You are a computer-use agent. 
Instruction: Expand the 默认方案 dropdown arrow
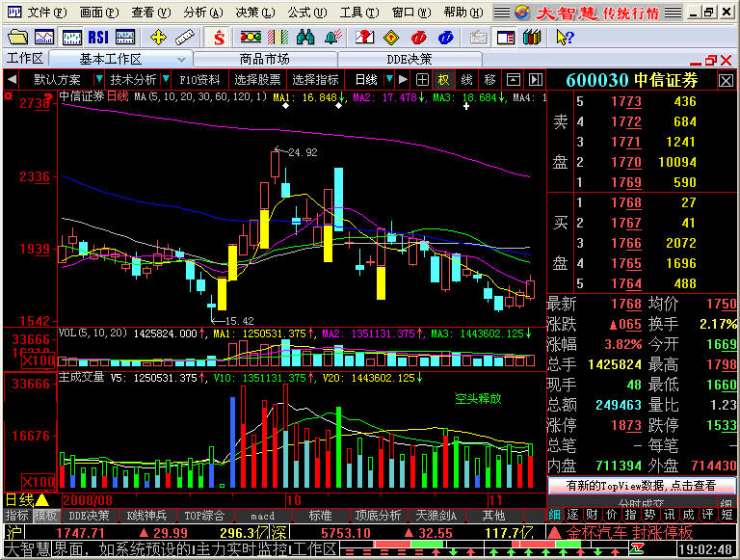click(x=98, y=79)
